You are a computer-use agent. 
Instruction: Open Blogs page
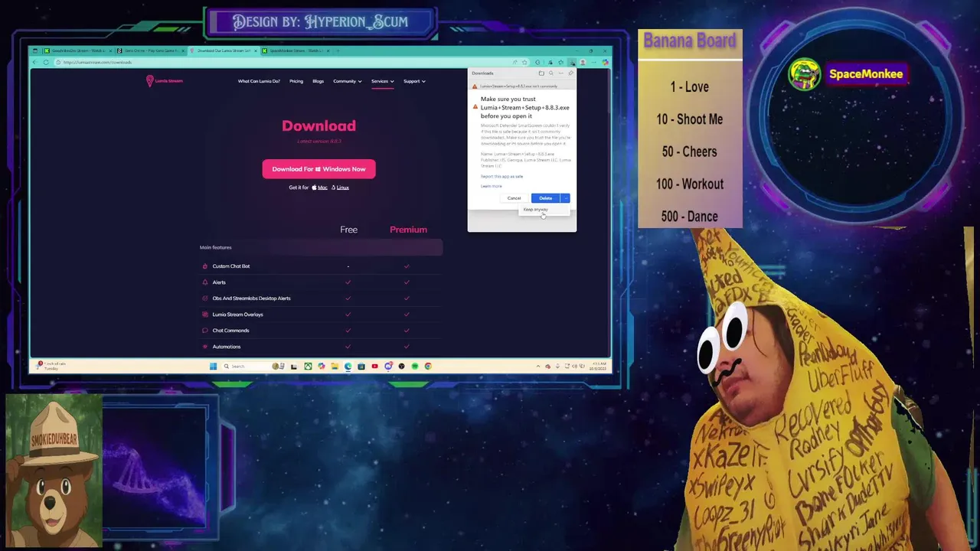318,81
